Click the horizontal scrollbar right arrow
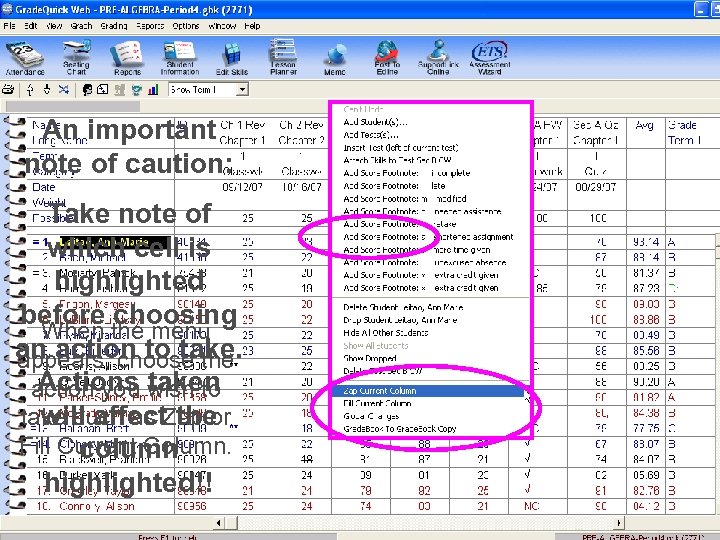720x540 pixels. click(619, 523)
